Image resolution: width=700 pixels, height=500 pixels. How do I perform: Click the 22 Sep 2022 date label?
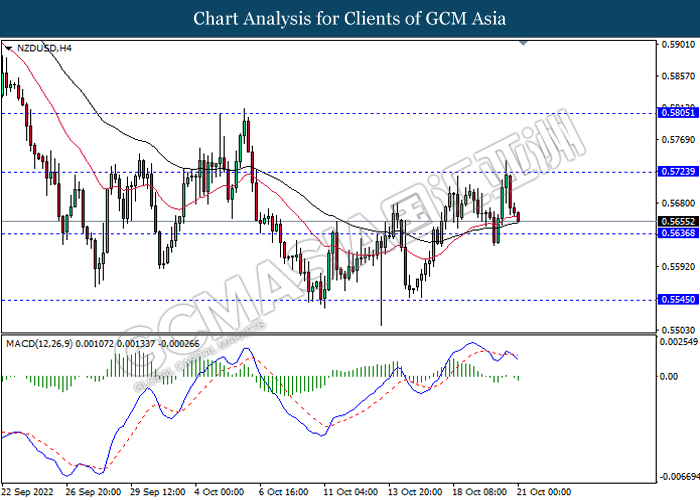tap(28, 492)
